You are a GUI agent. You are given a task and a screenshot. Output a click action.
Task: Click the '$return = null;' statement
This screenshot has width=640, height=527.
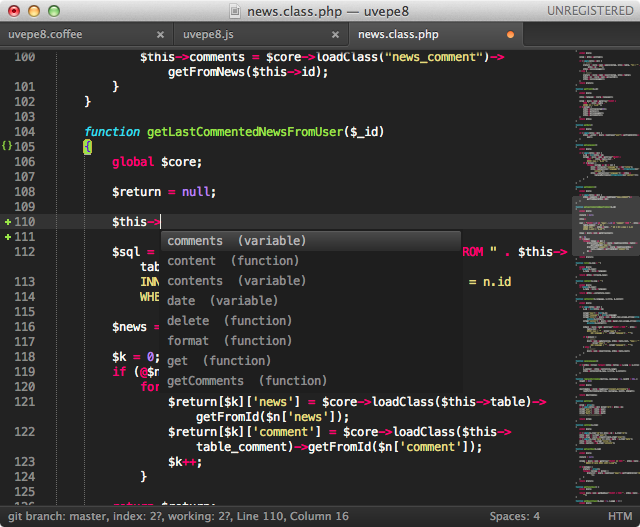coord(164,192)
